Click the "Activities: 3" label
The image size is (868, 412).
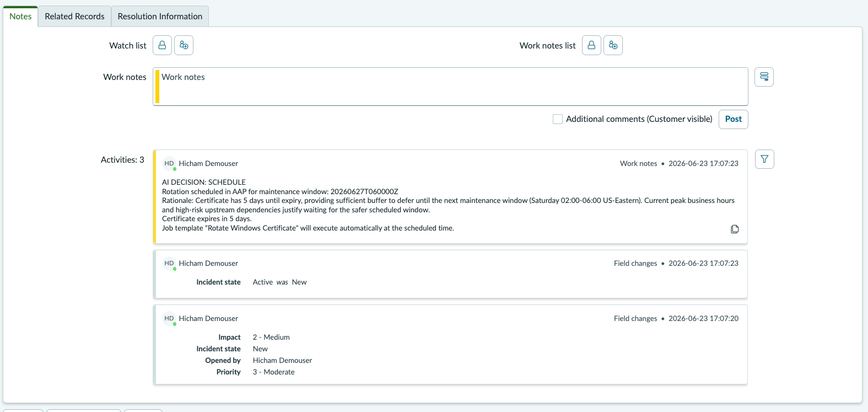point(122,159)
